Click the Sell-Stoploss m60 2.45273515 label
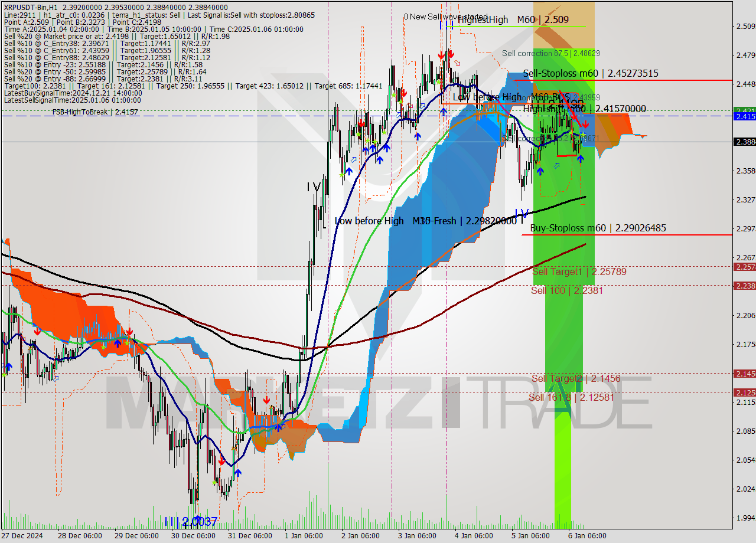 coord(591,73)
